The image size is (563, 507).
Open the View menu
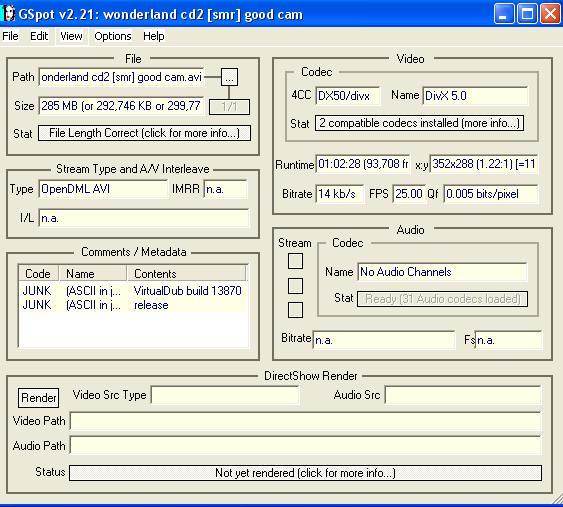pyautogui.click(x=71, y=36)
